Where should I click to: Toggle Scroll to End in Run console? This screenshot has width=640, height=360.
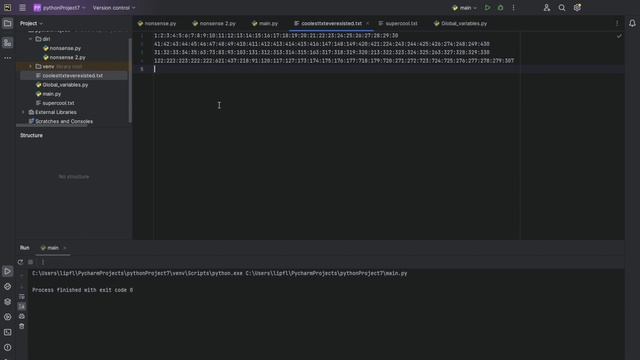coord(22,306)
